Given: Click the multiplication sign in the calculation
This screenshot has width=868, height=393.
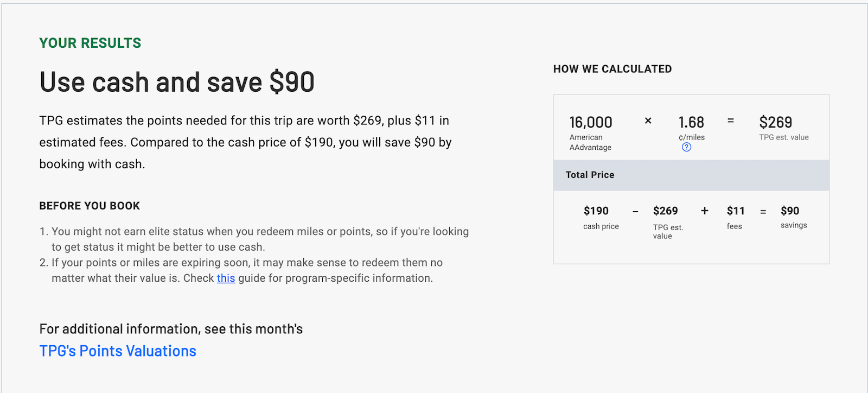Looking at the screenshot, I should pyautogui.click(x=648, y=121).
